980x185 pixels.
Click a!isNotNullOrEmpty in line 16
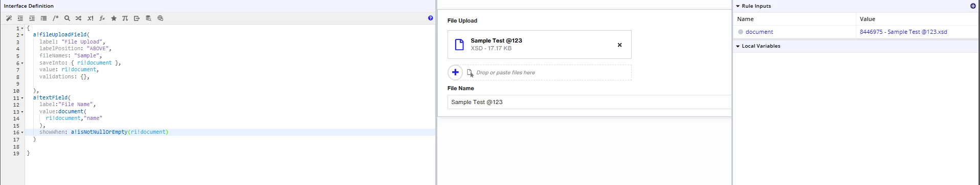pos(99,132)
